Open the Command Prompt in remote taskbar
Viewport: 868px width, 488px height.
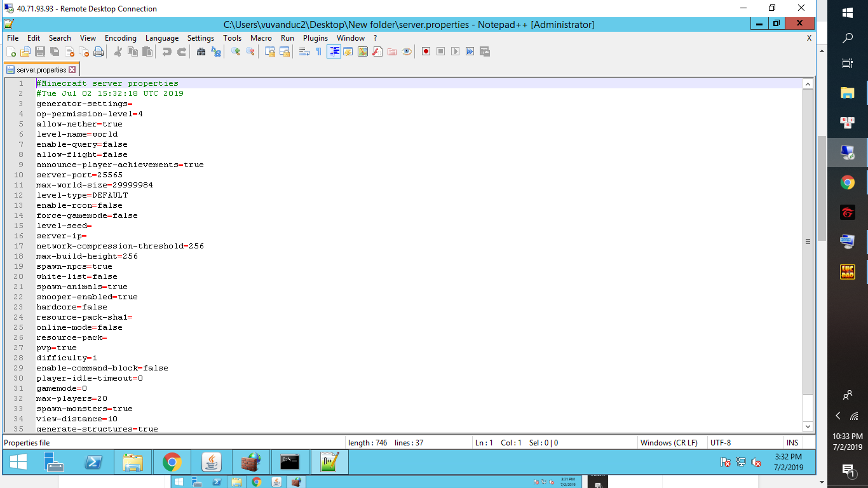tap(290, 462)
